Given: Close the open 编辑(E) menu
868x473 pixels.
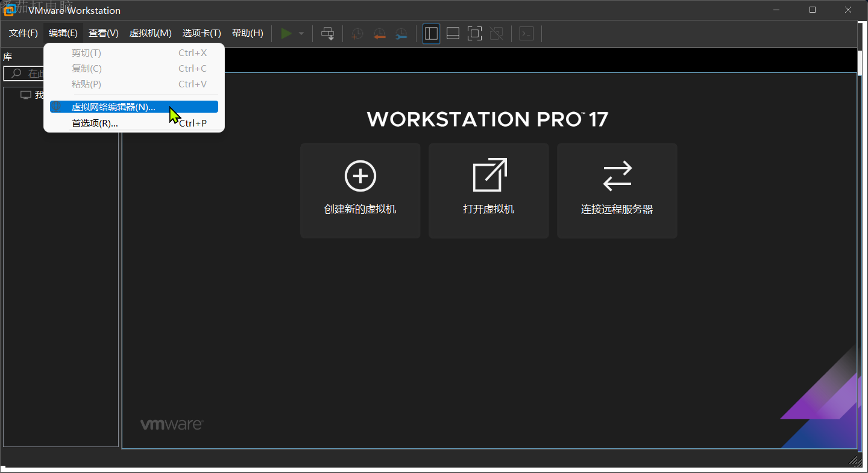Looking at the screenshot, I should coord(63,34).
